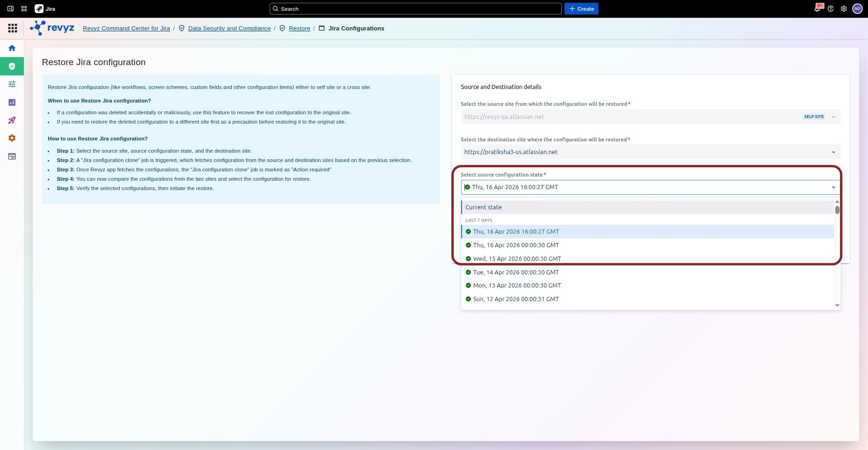Open the orange gear sidebar icon

coord(12,138)
